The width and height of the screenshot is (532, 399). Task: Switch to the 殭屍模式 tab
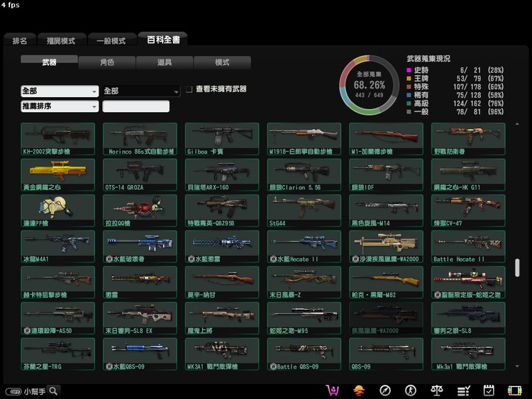61,40
